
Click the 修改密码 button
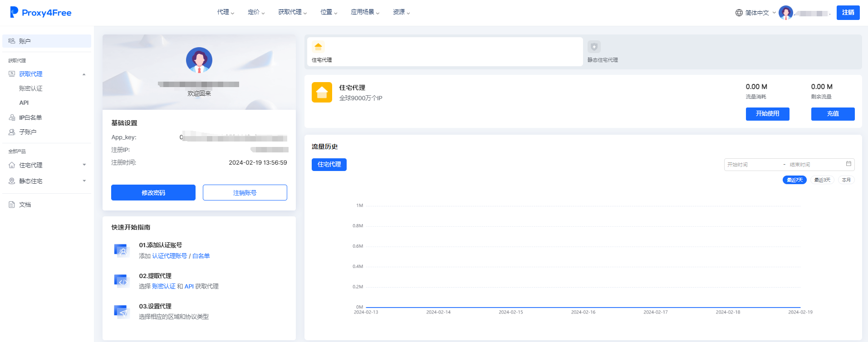point(153,193)
